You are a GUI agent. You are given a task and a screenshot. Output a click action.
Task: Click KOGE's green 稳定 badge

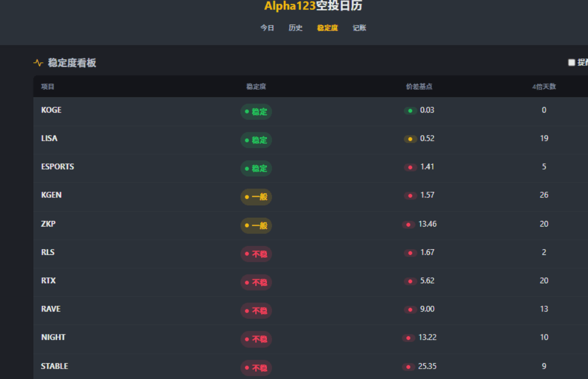point(256,112)
